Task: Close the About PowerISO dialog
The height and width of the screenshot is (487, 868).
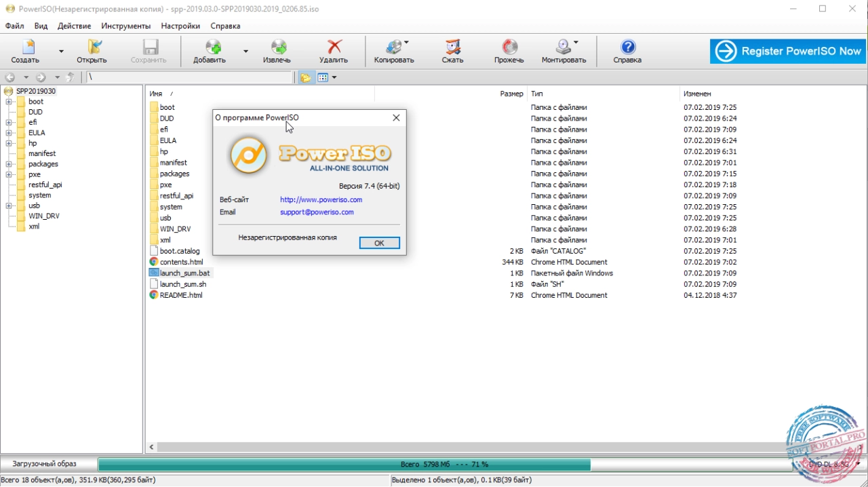Action: click(396, 117)
